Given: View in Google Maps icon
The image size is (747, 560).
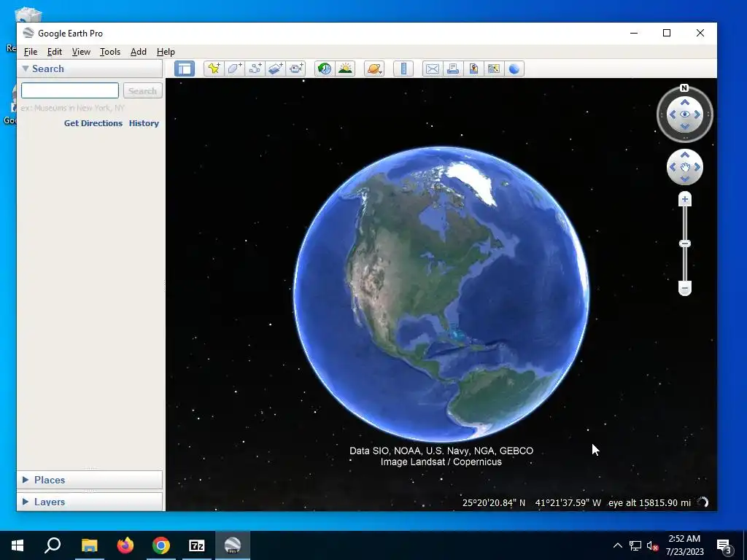Looking at the screenshot, I should click(494, 69).
